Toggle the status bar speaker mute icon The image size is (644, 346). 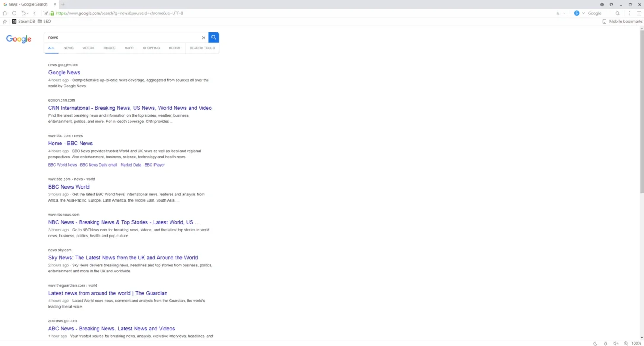point(616,343)
